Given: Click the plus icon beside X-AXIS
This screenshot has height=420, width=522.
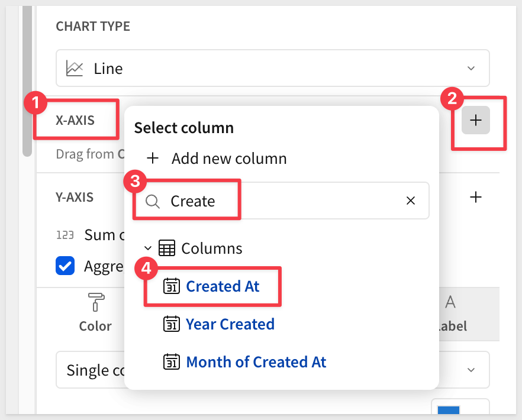Looking at the screenshot, I should coord(476,121).
